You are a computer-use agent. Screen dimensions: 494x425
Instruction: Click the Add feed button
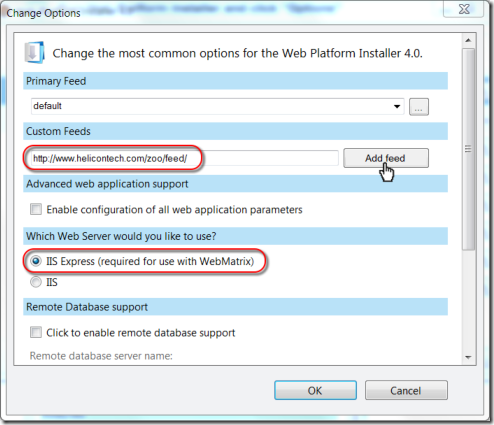[x=386, y=158]
